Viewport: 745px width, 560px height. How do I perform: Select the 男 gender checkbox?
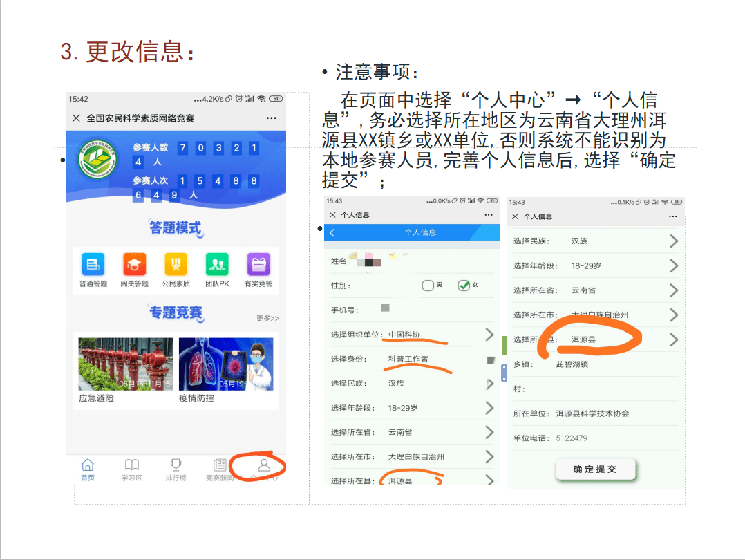(427, 284)
